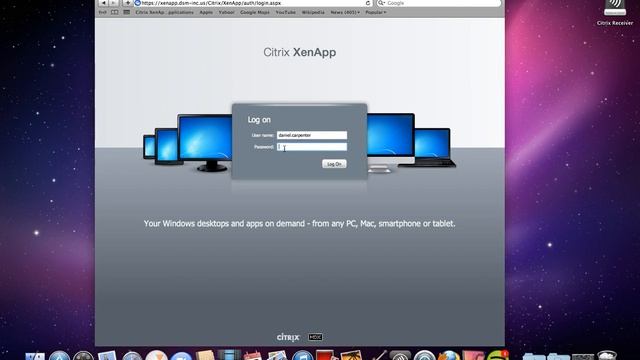Open the Yahoo! bookmark
The width and height of the screenshot is (640, 360).
[227, 12]
